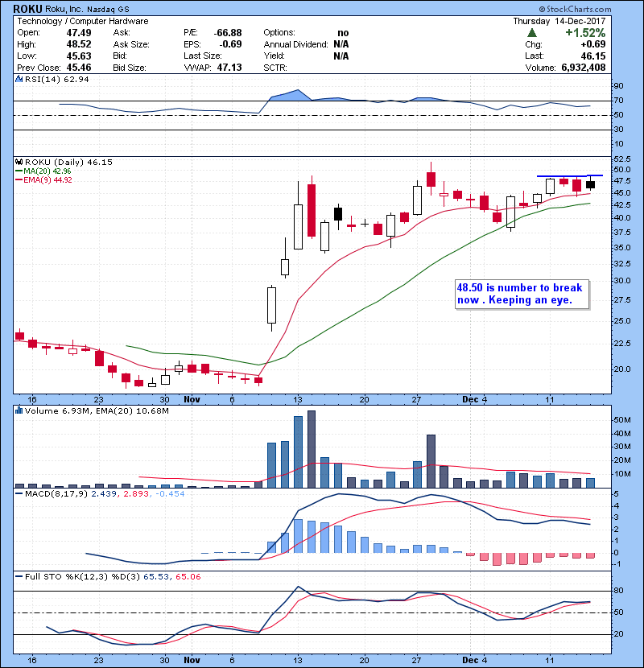Click the +1.52% percent change
This screenshot has height=668, width=644.
point(585,33)
